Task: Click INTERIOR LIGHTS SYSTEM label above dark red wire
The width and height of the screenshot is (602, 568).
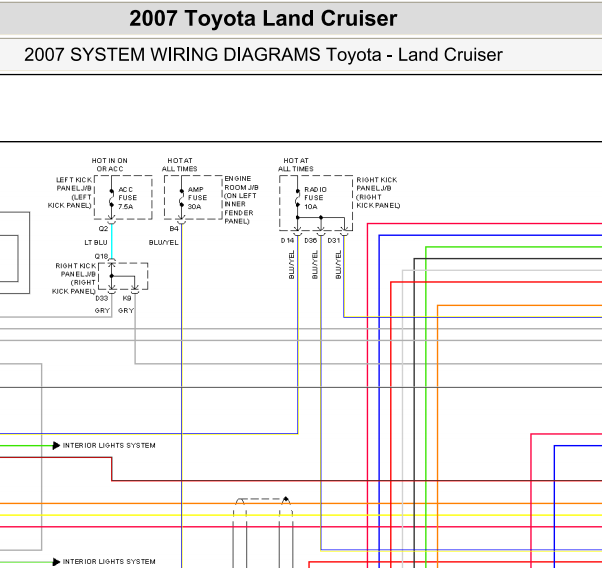Action: click(109, 445)
